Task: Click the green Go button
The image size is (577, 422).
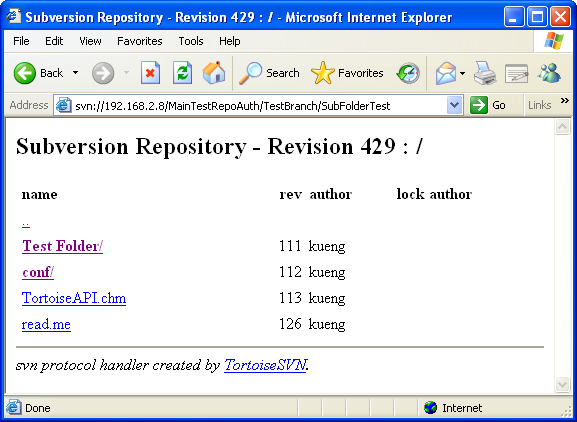Action: [x=488, y=105]
